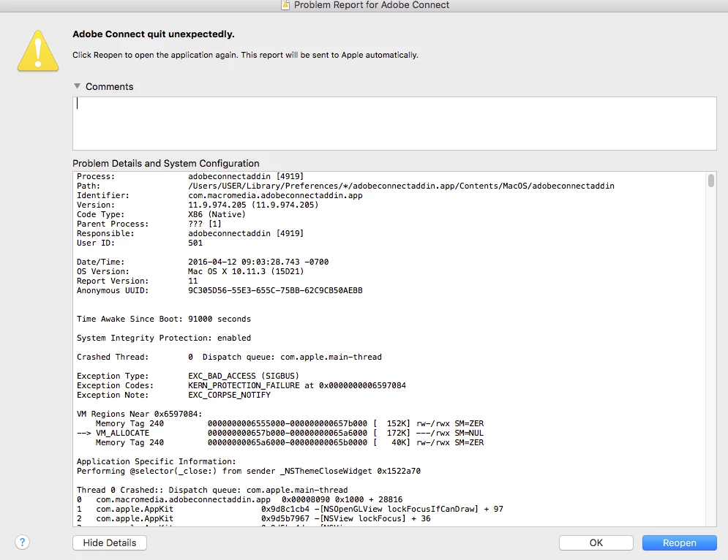728x560 pixels.
Task: Click Exception Note 'EXC_CORPSE_NOTIFY'
Action: [x=229, y=395]
